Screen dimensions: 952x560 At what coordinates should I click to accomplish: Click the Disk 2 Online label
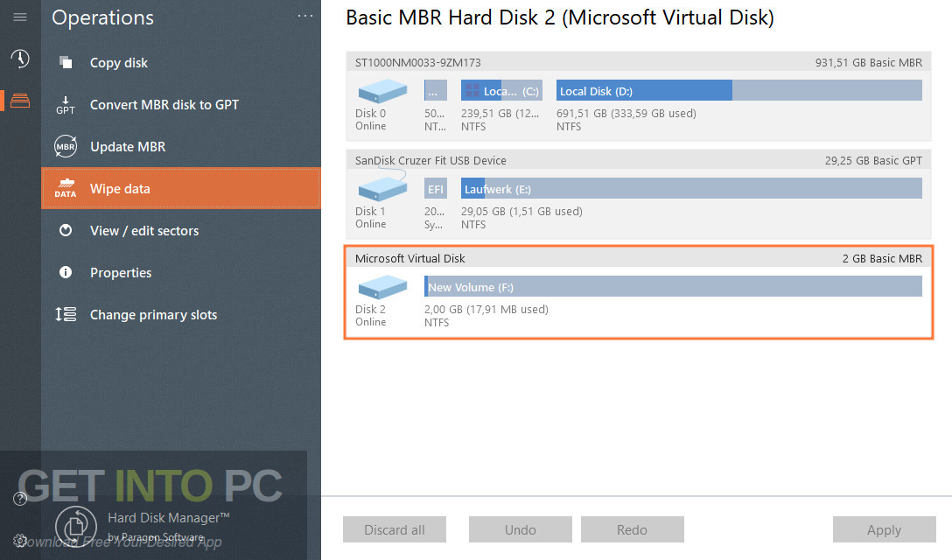tap(370, 315)
